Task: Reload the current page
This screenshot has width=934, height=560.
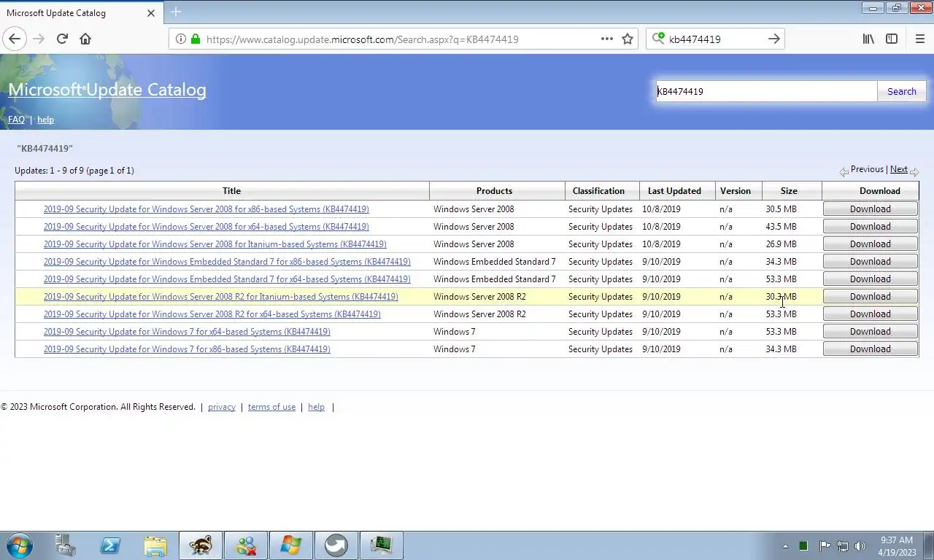Action: click(62, 39)
